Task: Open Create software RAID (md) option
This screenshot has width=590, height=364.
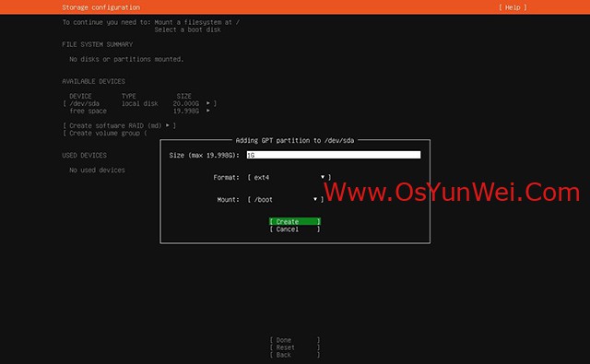Action: [x=119, y=125]
